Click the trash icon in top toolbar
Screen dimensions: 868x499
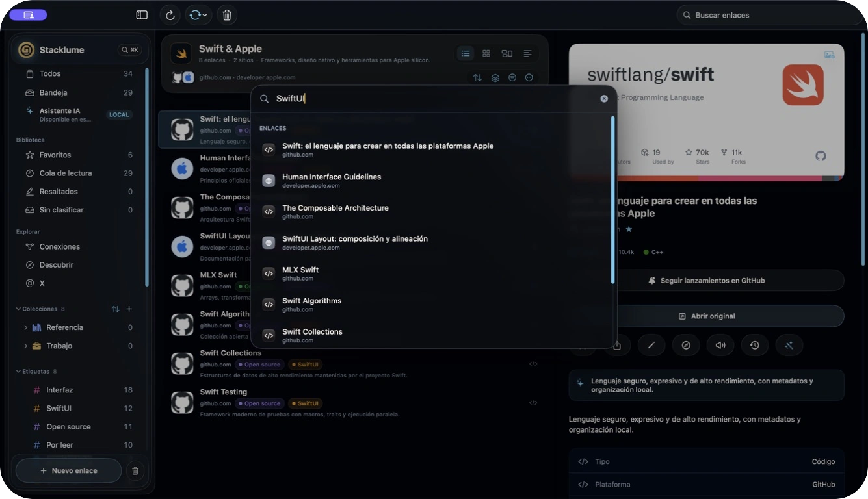point(227,15)
